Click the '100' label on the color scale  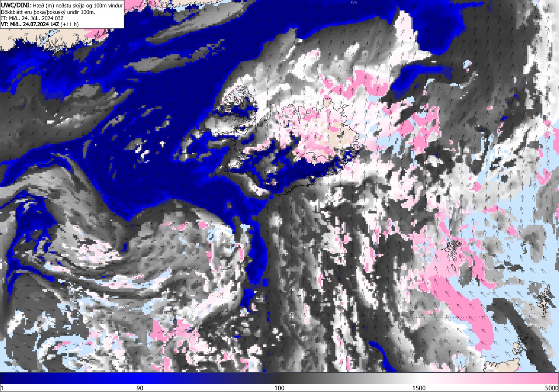[279, 388]
